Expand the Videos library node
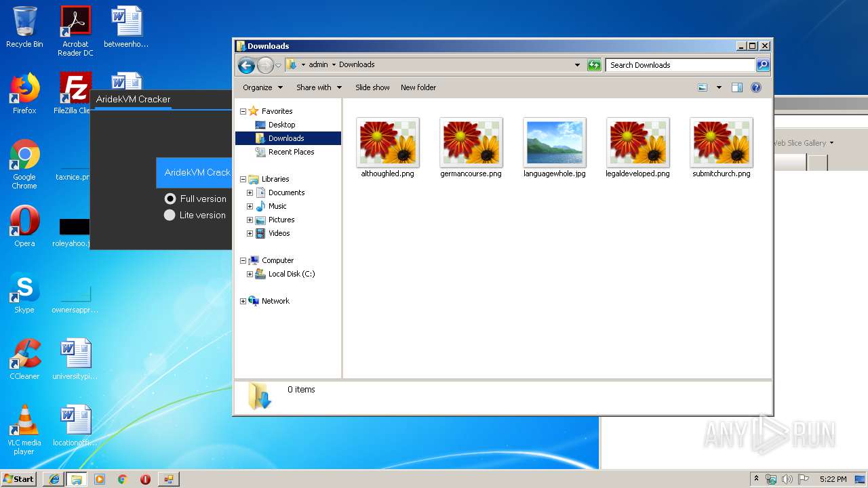The width and height of the screenshot is (868, 488). click(x=250, y=233)
